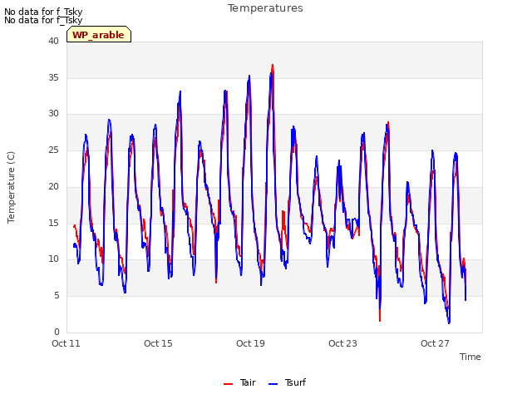
Task: Click the Temperature (C) y-axis title
Action: point(11,187)
